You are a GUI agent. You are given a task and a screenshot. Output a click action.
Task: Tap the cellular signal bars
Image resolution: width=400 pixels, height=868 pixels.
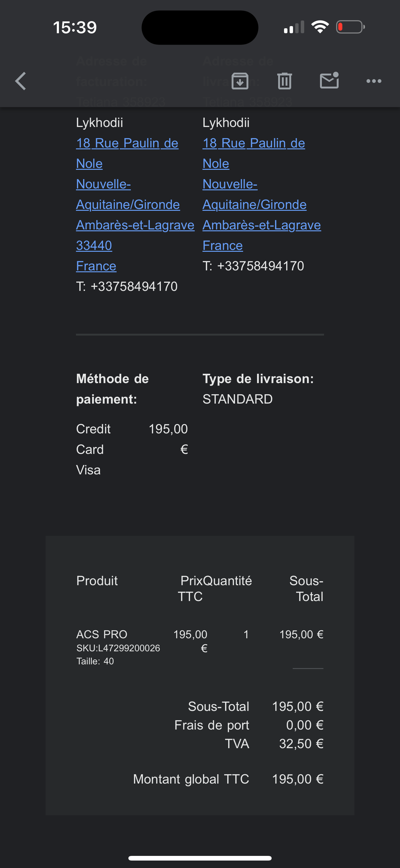(x=294, y=27)
